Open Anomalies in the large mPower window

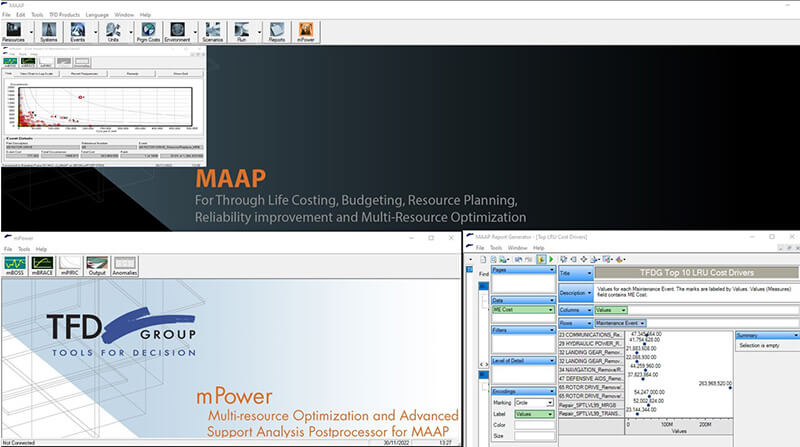125,266
